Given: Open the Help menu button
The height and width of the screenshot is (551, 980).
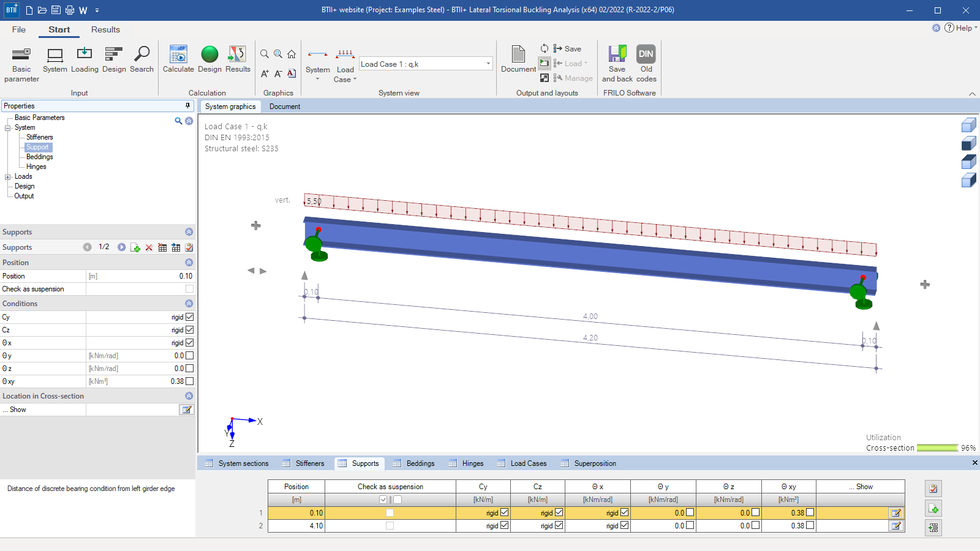Looking at the screenshot, I should pyautogui.click(x=960, y=28).
